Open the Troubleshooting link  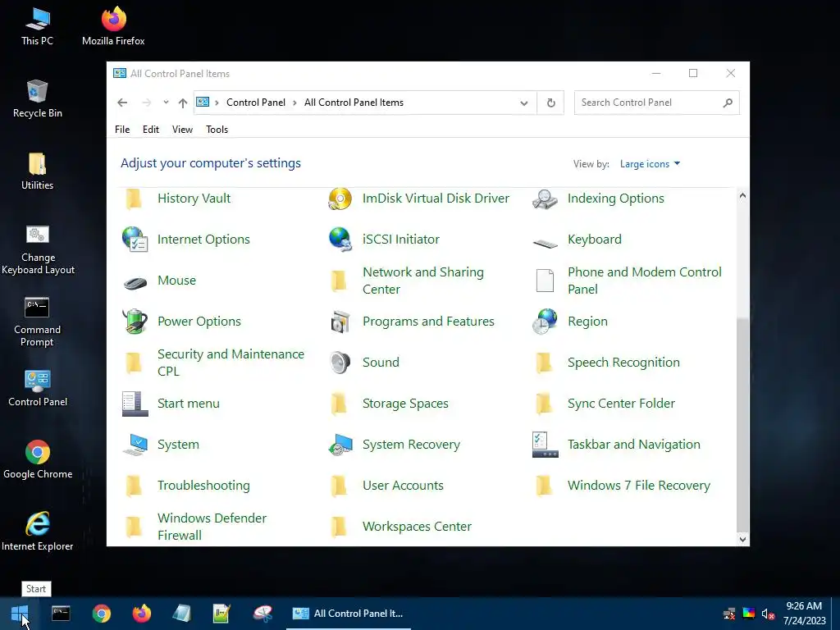[203, 486]
